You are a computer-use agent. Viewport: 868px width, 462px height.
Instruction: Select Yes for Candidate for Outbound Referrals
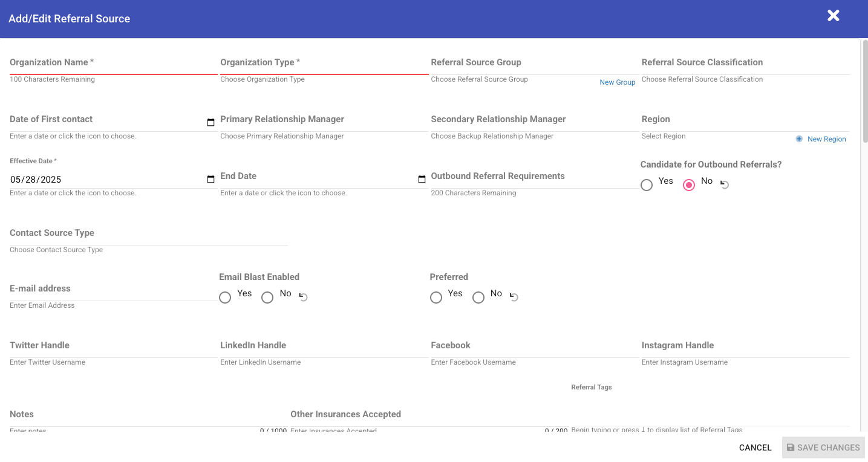[x=647, y=185]
